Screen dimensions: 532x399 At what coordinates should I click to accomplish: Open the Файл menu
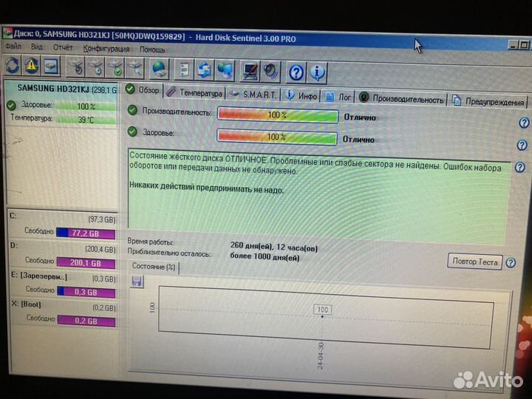pos(13,46)
